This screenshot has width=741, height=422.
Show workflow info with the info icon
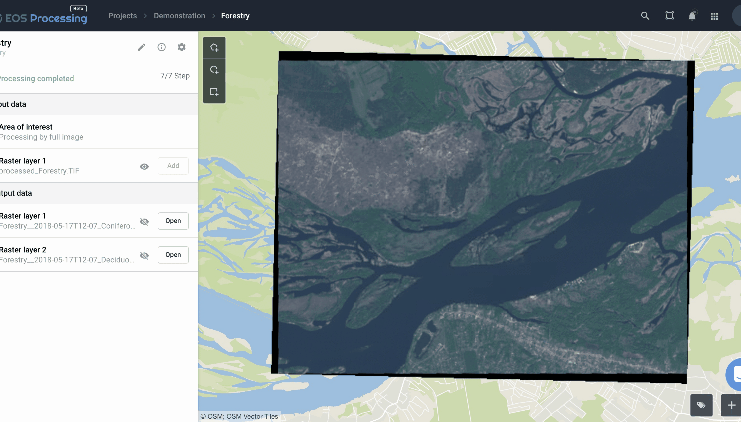(x=161, y=47)
